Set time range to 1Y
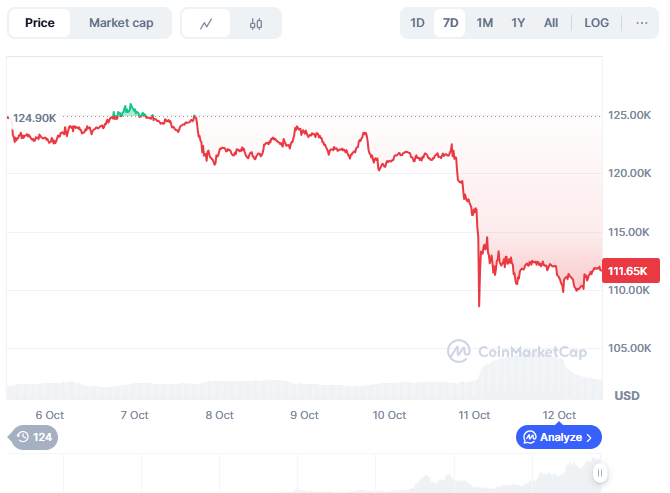The image size is (670, 493). click(x=518, y=23)
